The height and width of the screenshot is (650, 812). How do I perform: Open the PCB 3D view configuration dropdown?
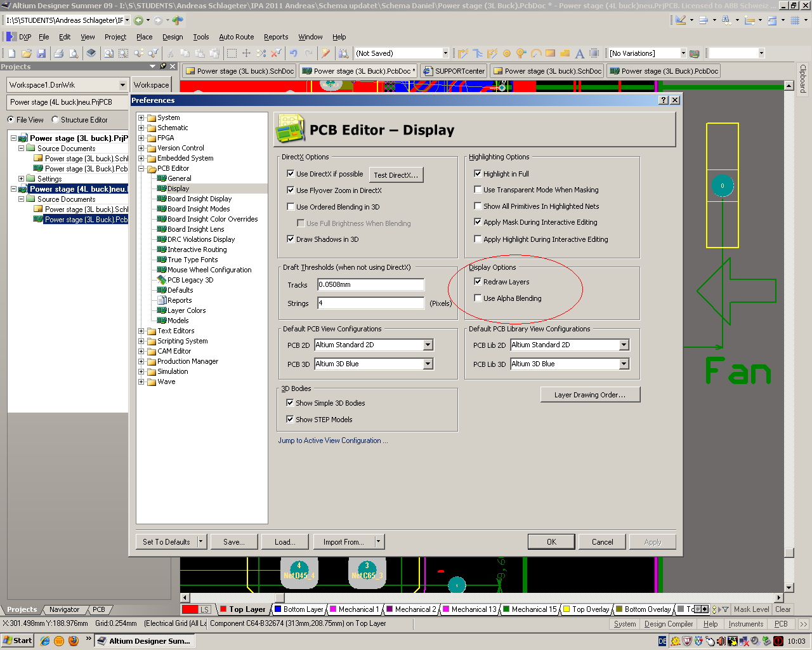[428, 364]
